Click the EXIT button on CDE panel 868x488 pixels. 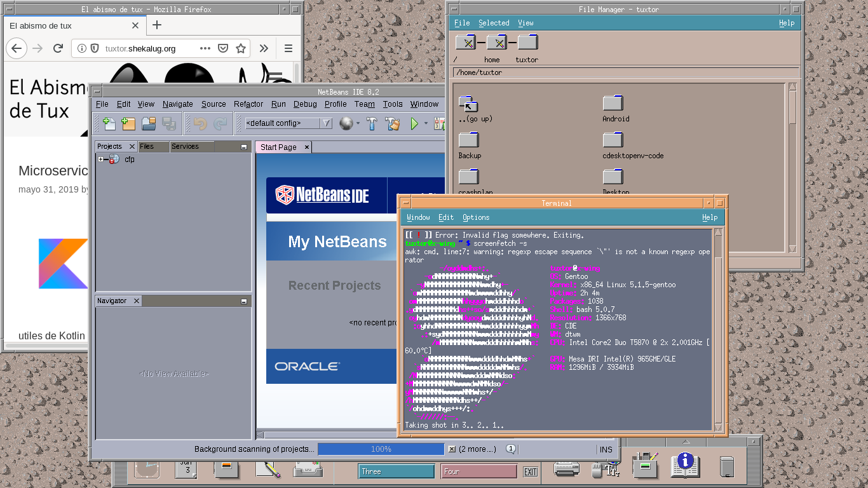(531, 472)
